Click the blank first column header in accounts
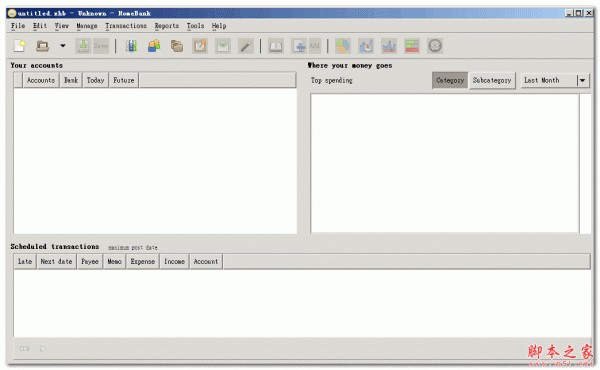The image size is (600, 370). click(x=18, y=80)
